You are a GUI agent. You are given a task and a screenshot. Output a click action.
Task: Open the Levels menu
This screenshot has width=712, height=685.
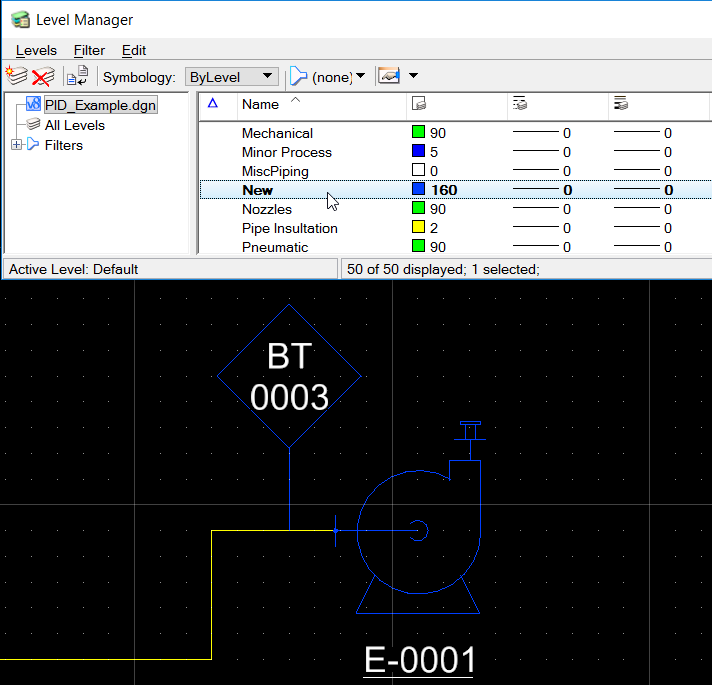tap(36, 50)
